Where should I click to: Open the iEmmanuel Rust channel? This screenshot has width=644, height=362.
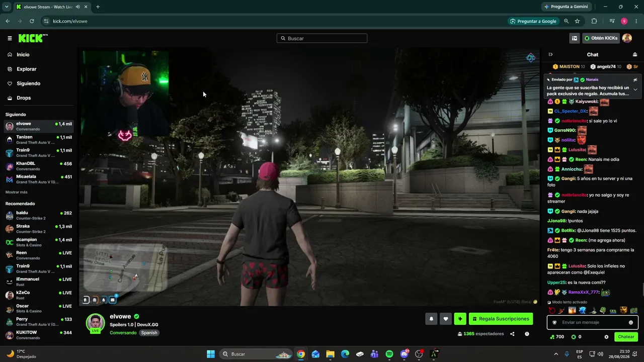39,282
